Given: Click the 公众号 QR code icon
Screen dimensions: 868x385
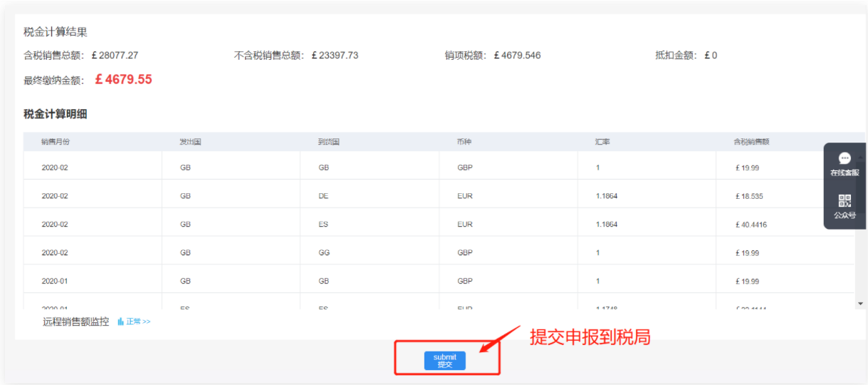Looking at the screenshot, I should (x=845, y=201).
